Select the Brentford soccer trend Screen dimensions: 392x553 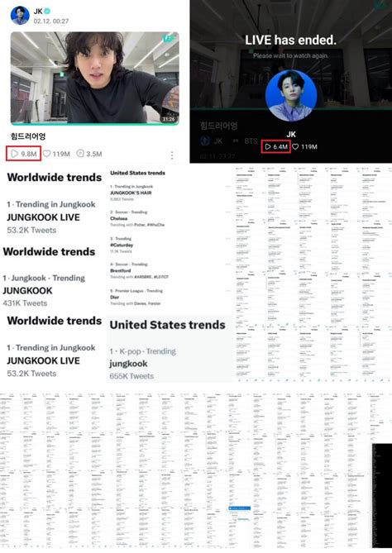[140, 270]
